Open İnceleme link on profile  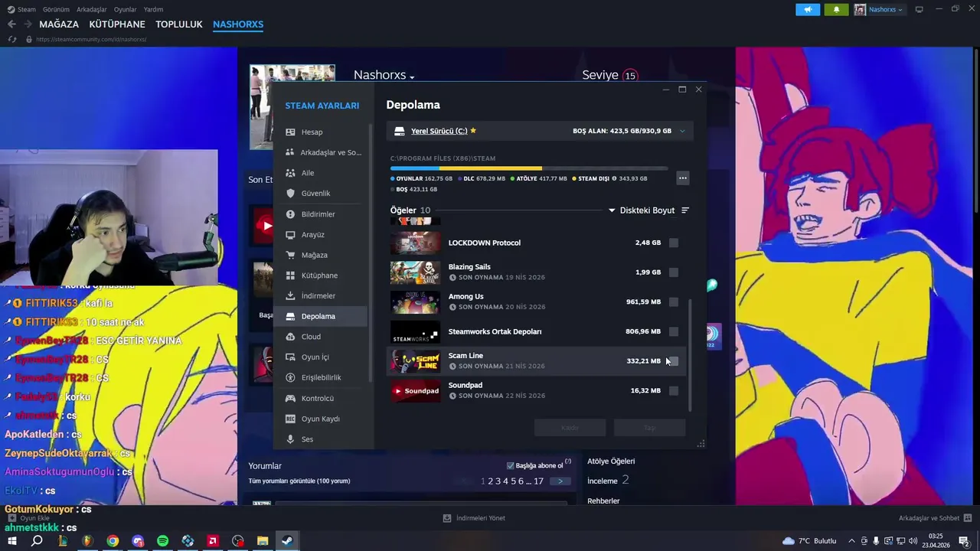(603, 481)
